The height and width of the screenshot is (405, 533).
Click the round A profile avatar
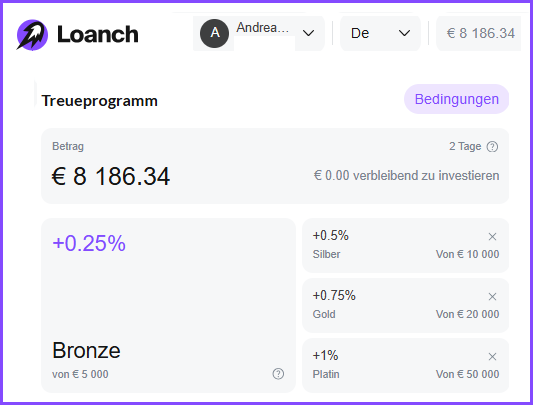214,33
